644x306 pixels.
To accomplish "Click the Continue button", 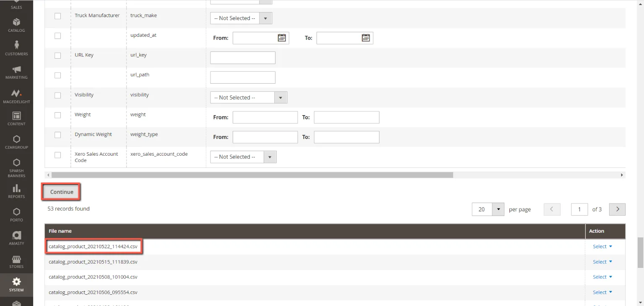I will tap(62, 192).
